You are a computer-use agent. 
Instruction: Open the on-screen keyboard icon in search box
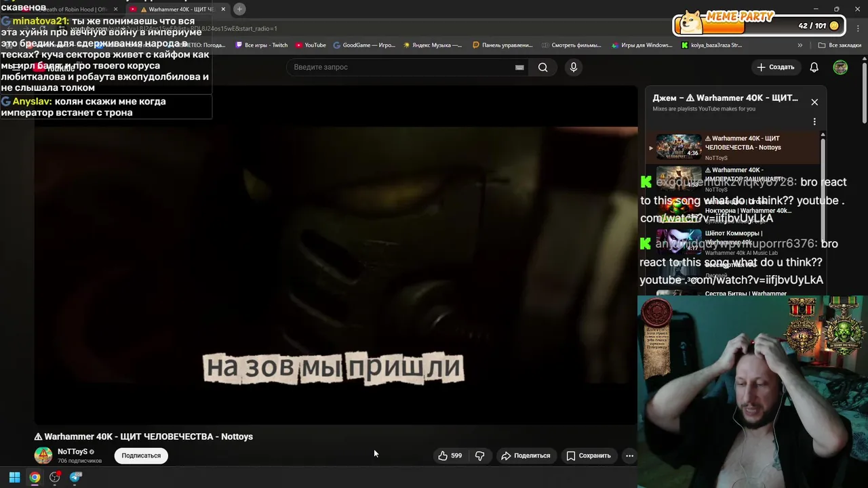(519, 67)
